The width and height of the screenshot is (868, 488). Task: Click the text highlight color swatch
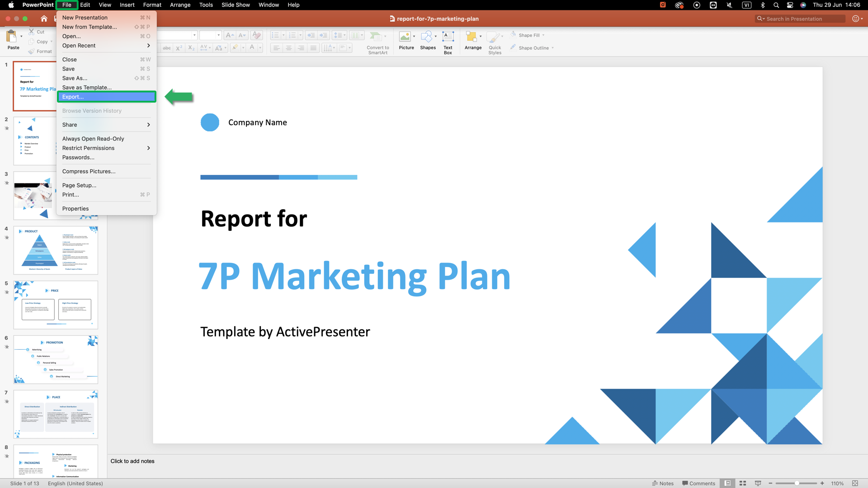point(235,48)
